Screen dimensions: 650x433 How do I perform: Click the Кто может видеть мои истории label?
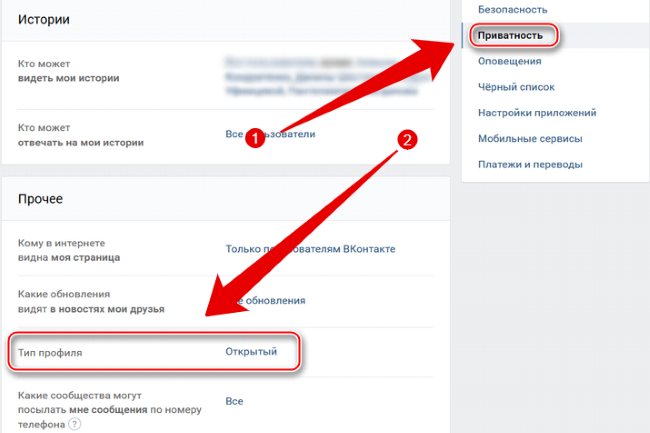click(68, 71)
